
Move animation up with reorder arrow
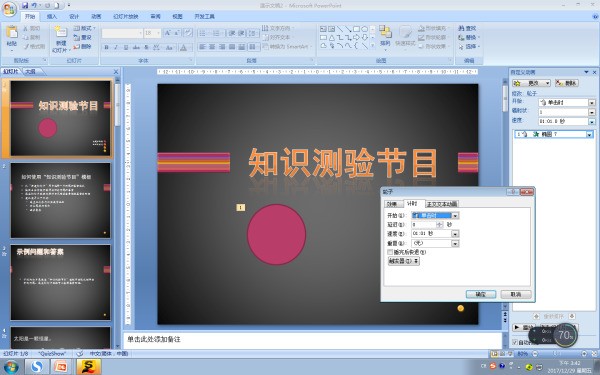pos(536,316)
